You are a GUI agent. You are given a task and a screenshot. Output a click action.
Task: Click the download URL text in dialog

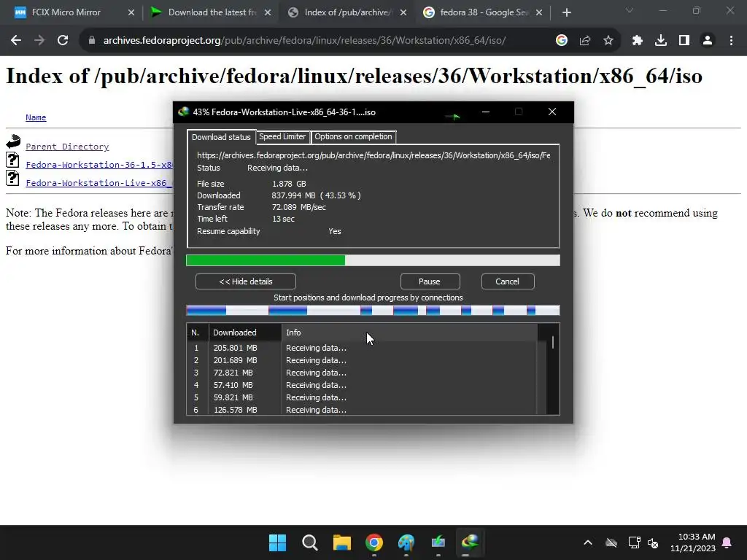coord(373,155)
